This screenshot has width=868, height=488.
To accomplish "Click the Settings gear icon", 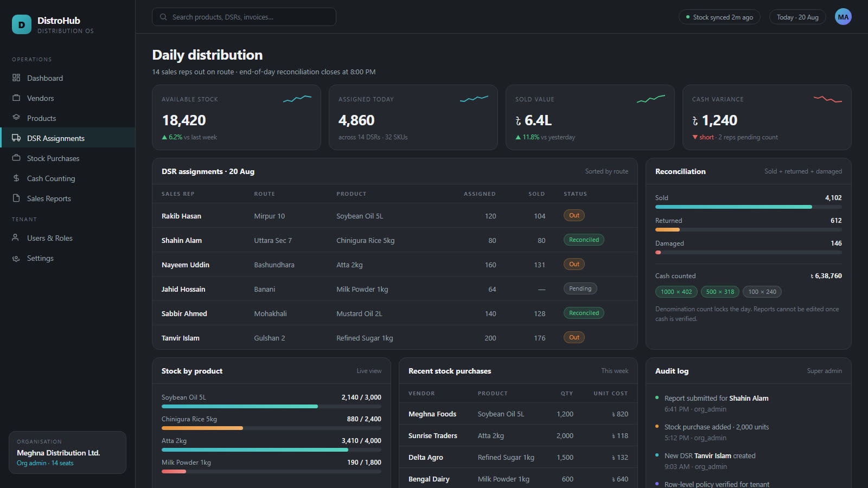I will (x=16, y=258).
